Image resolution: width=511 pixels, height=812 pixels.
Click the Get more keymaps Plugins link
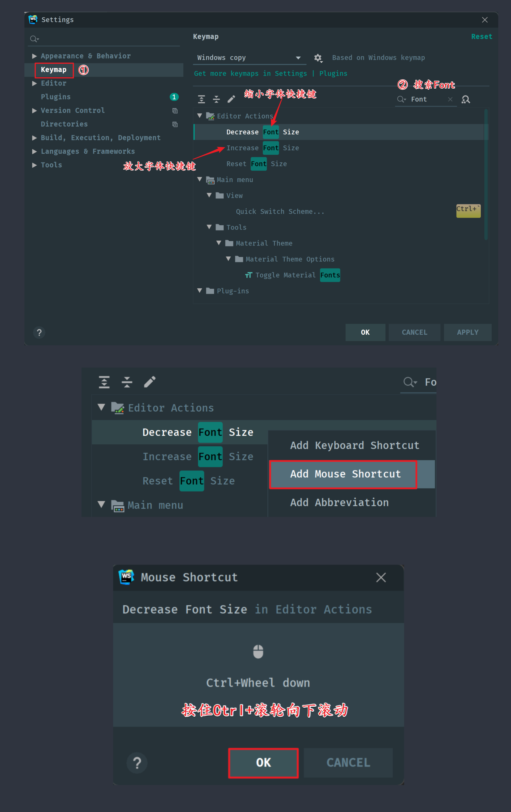click(x=270, y=74)
